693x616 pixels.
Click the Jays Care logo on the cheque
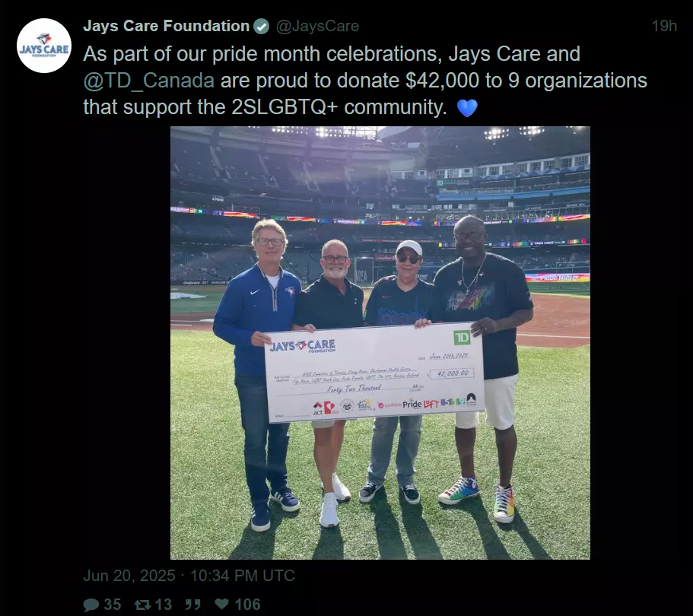[x=302, y=346]
